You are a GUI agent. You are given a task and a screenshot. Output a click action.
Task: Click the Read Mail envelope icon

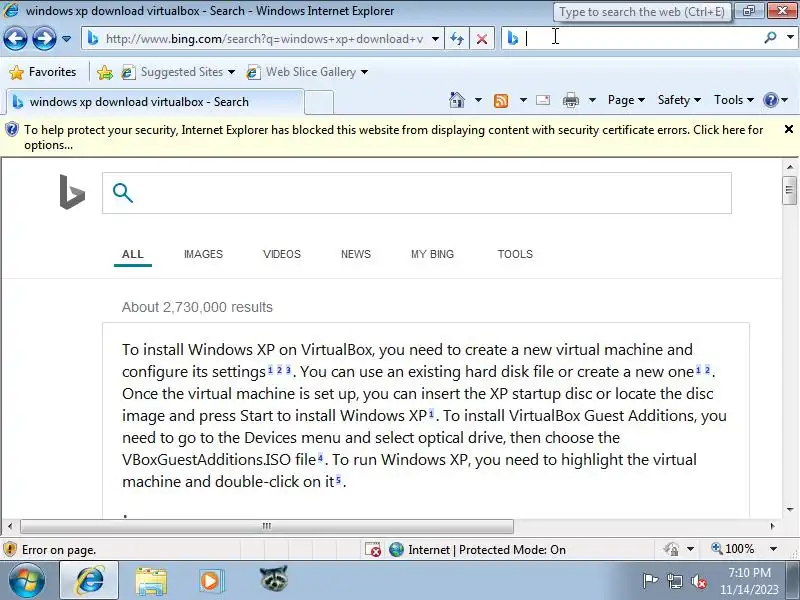pyautogui.click(x=543, y=100)
